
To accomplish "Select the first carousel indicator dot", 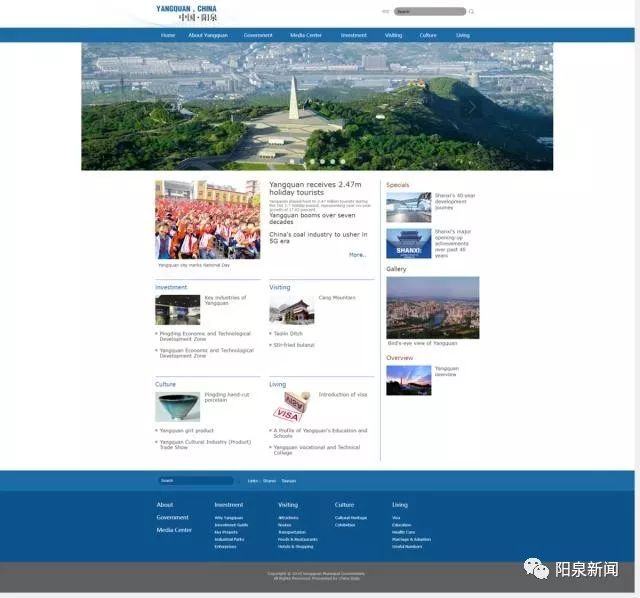I will point(291,161).
